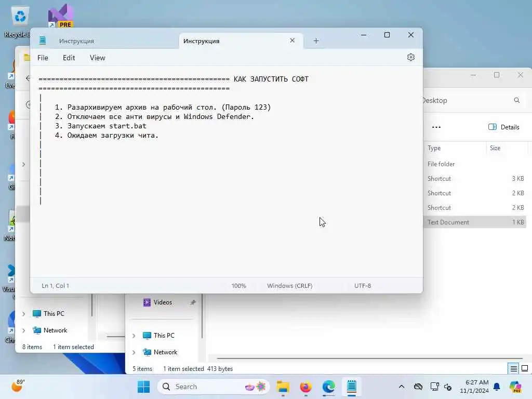Image resolution: width=532 pixels, height=399 pixels.
Task: Open the volume tray icon
Action: pos(447,387)
